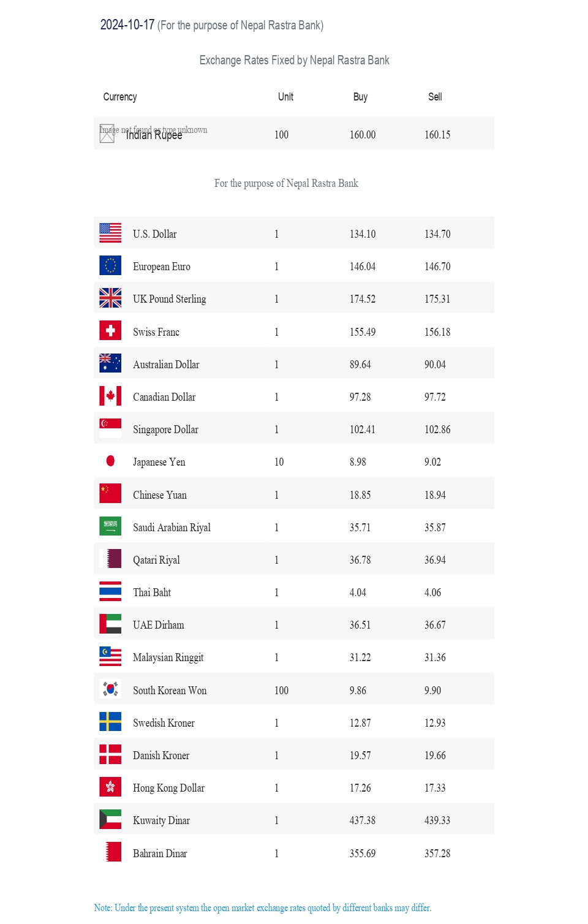Click the Sell column header
The height and width of the screenshot is (924, 588).
[435, 97]
